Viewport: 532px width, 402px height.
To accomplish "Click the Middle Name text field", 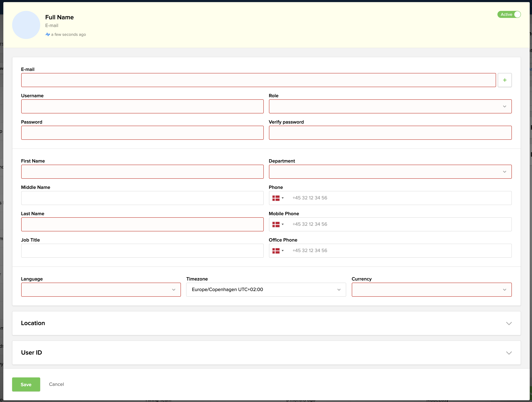I will 142,198.
